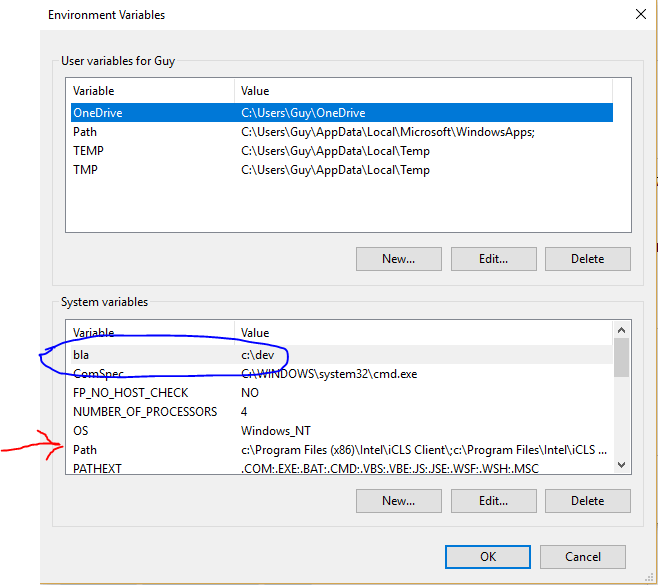
Task: Select the TMP user variable
Action: (342, 170)
